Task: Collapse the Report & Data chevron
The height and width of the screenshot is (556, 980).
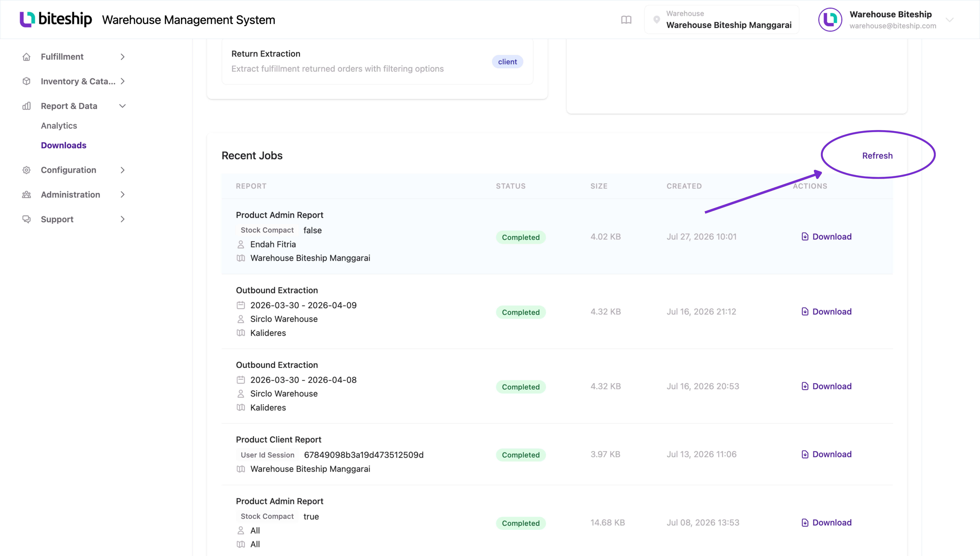Action: [x=123, y=106]
